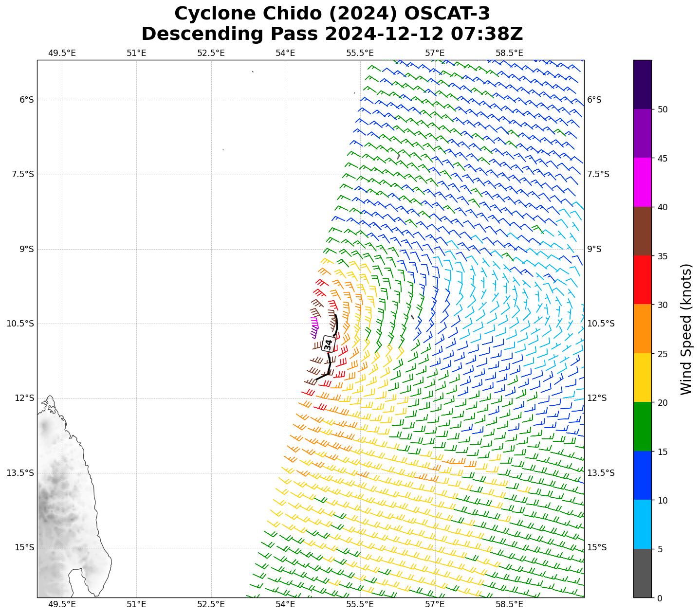Select the red 30-35 knot colorbar band

642,280
